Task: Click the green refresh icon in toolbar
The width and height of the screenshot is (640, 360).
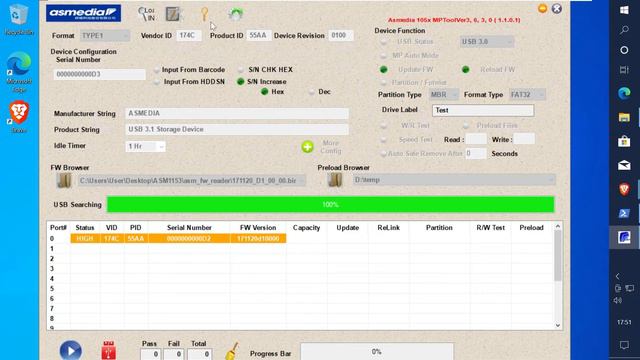Action: 236,14
